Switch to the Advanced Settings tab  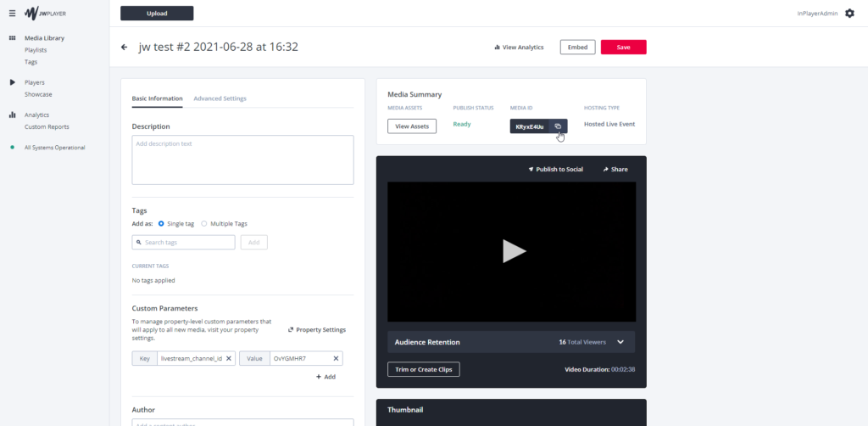(x=220, y=98)
